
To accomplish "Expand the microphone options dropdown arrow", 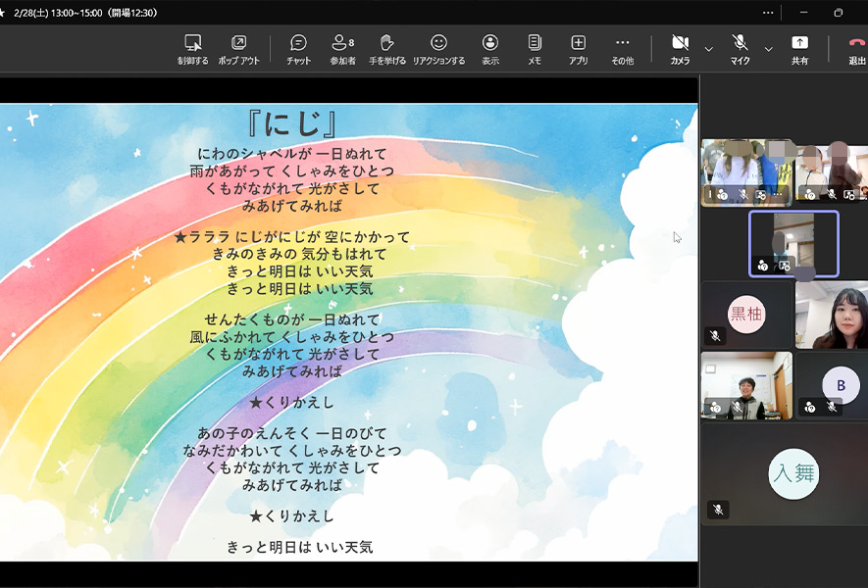I will (768, 49).
